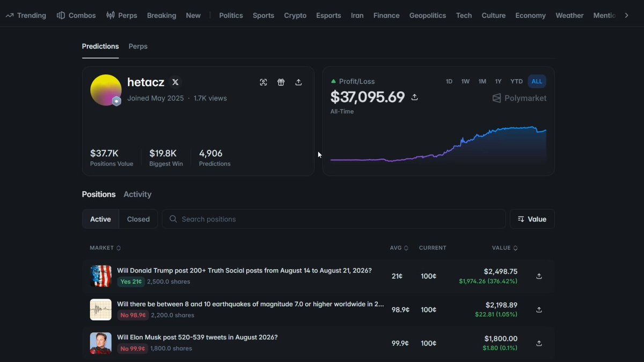
Task: Open the Trump market thumbnail image
Action: pyautogui.click(x=100, y=276)
